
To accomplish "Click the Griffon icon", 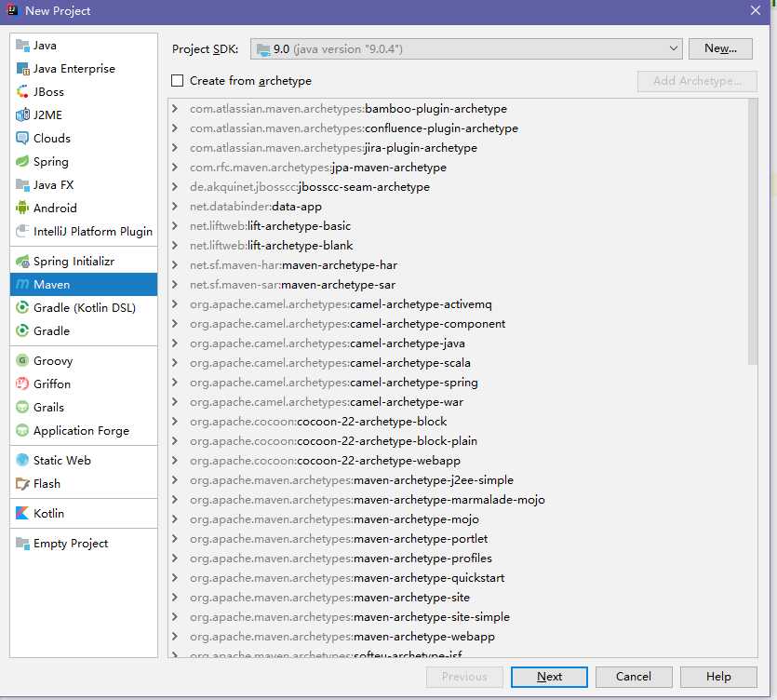I will (22, 384).
